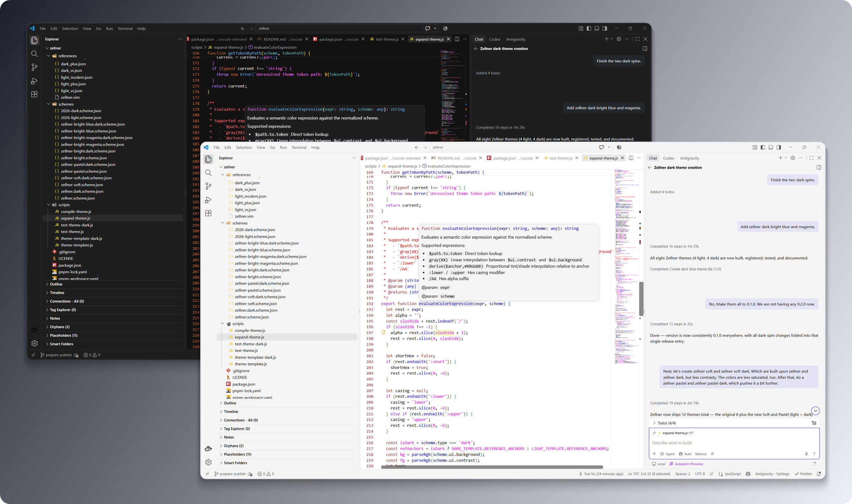
Task: Toggle primary side bar in front window
Action: (x=763, y=147)
